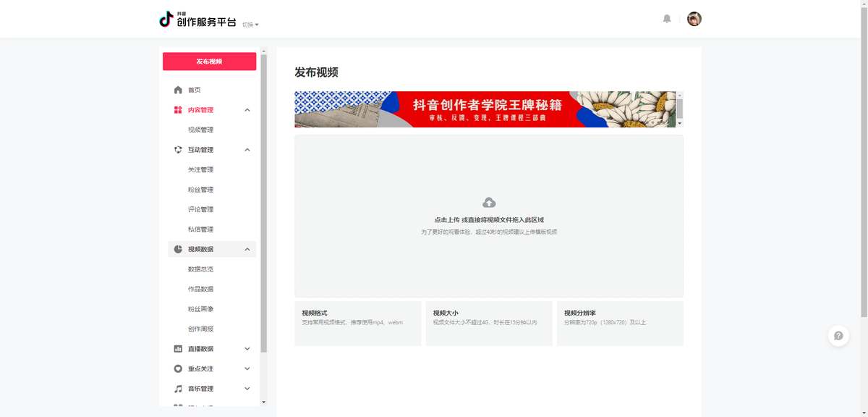868x417 pixels.
Task: Click the 视频分辨率 info card
Action: (620, 324)
